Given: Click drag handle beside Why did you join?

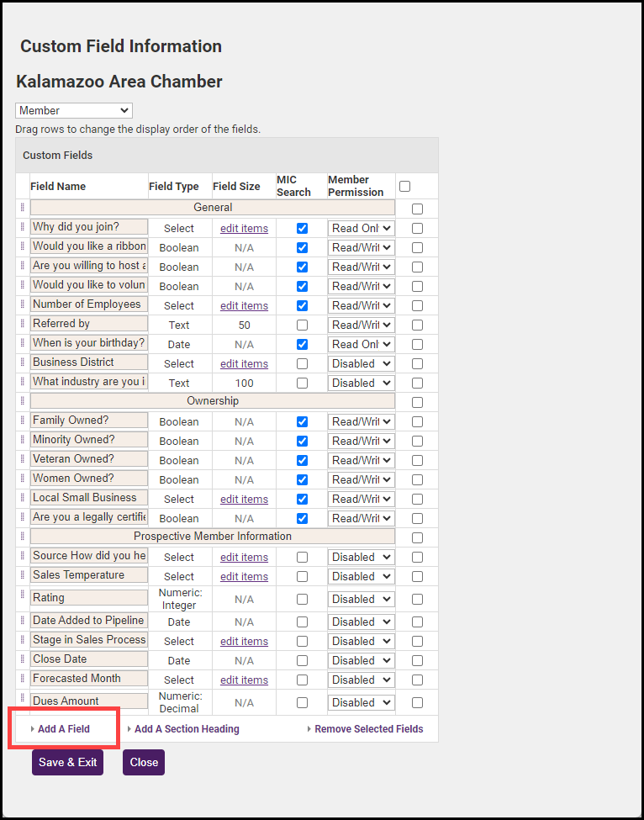Looking at the screenshot, I should (23, 227).
